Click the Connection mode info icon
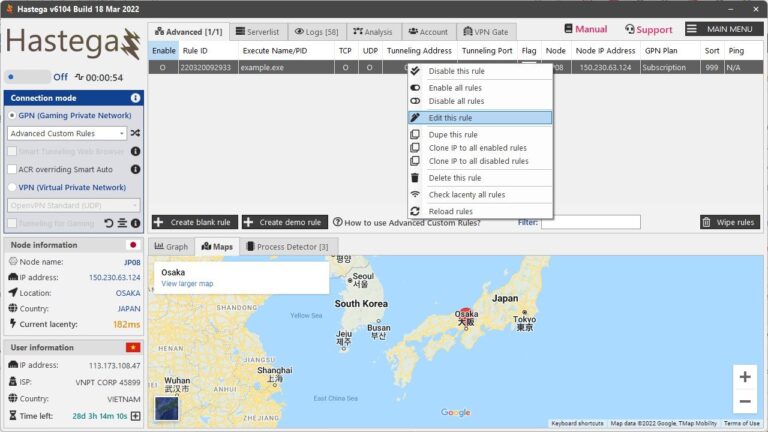The width and height of the screenshot is (768, 432). (x=135, y=98)
